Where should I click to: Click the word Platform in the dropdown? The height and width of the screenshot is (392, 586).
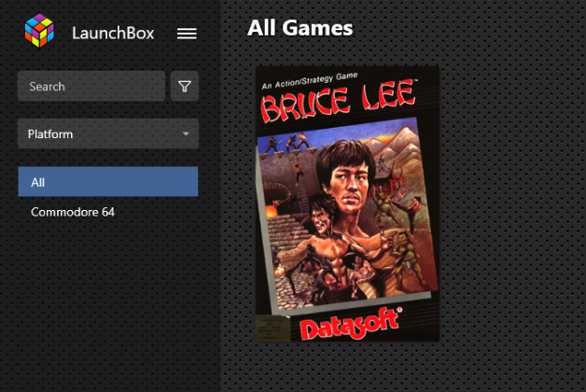50,134
